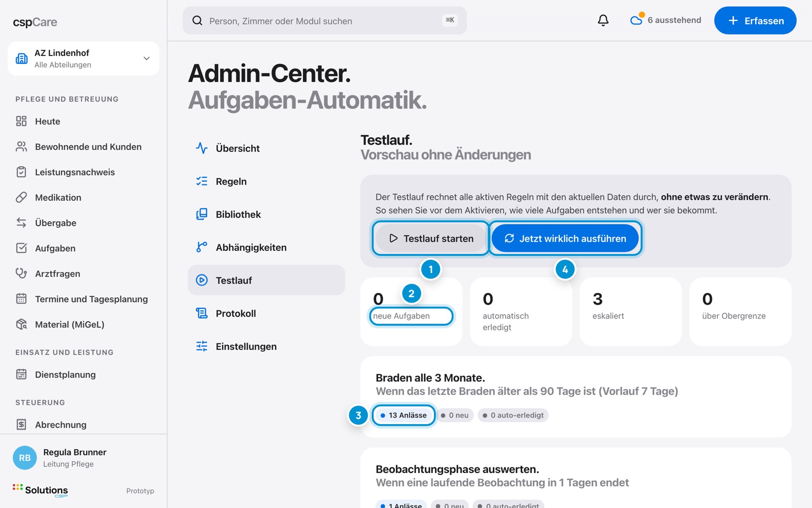Click Beobachtungsphase auswerten rule title

pos(457,469)
